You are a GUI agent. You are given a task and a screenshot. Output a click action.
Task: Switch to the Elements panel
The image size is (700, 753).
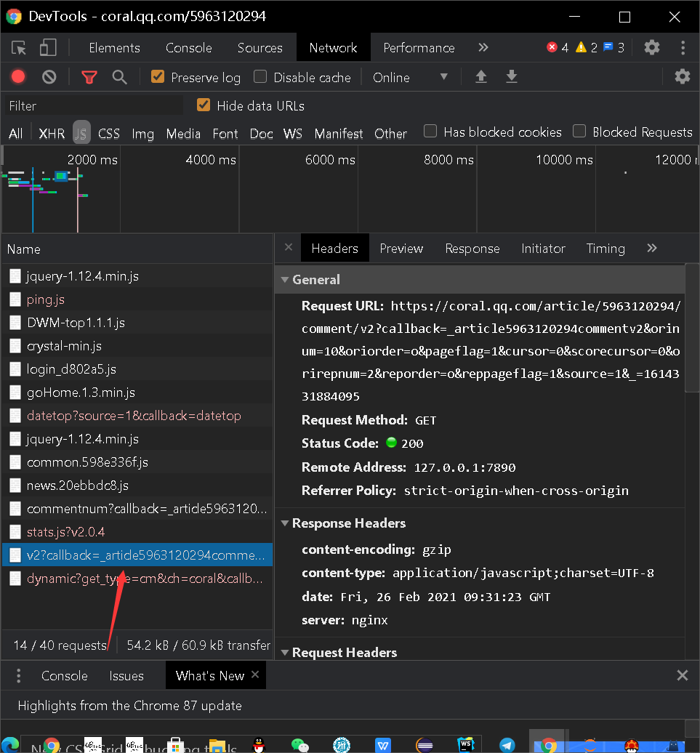point(114,47)
